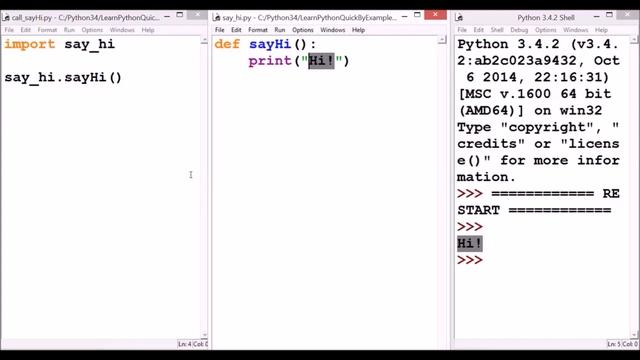
Task: Close the call_sayHi.py window
Action: click(198, 15)
